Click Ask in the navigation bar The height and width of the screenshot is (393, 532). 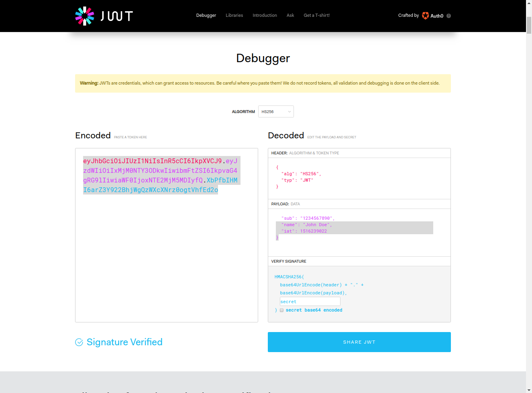click(x=290, y=15)
